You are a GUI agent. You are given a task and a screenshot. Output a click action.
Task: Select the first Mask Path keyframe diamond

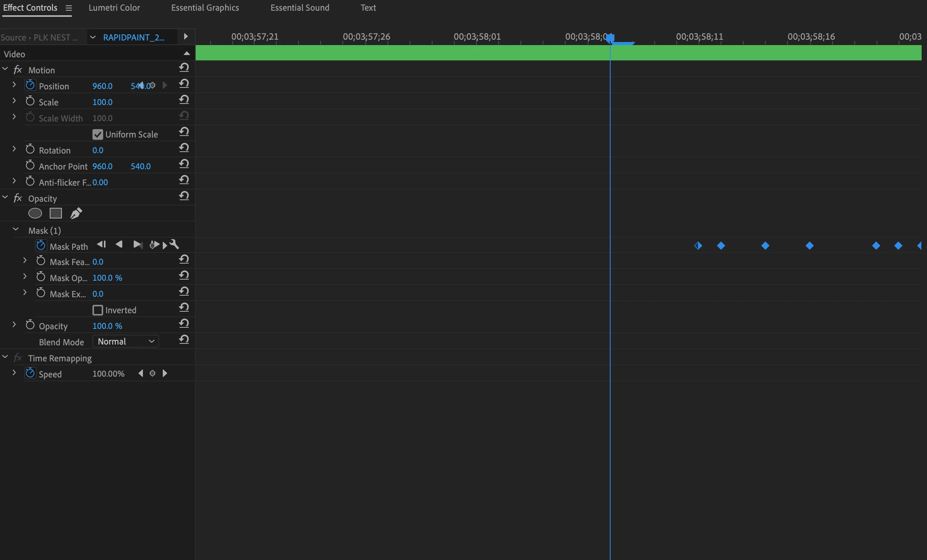(698, 246)
